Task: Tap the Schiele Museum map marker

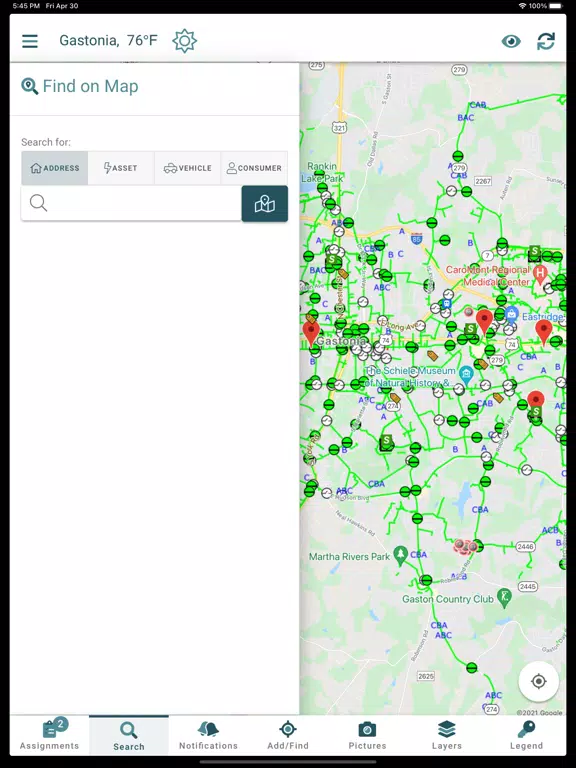Action: point(466,375)
